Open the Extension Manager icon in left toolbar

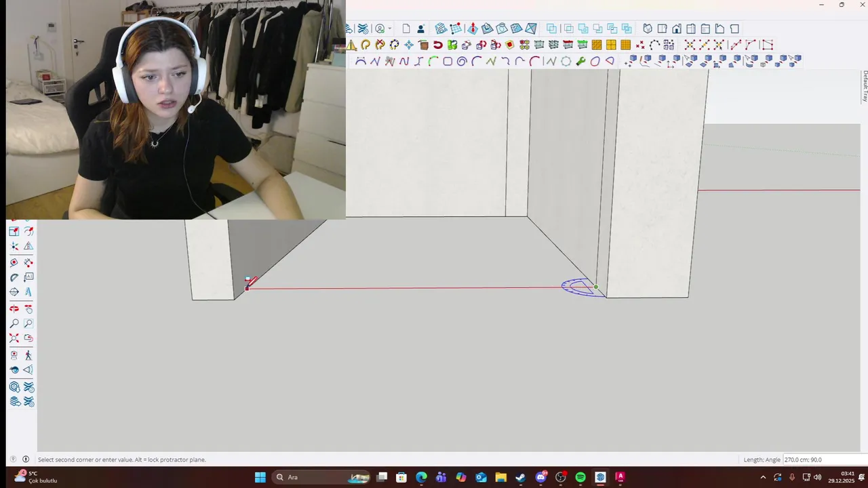click(28, 401)
